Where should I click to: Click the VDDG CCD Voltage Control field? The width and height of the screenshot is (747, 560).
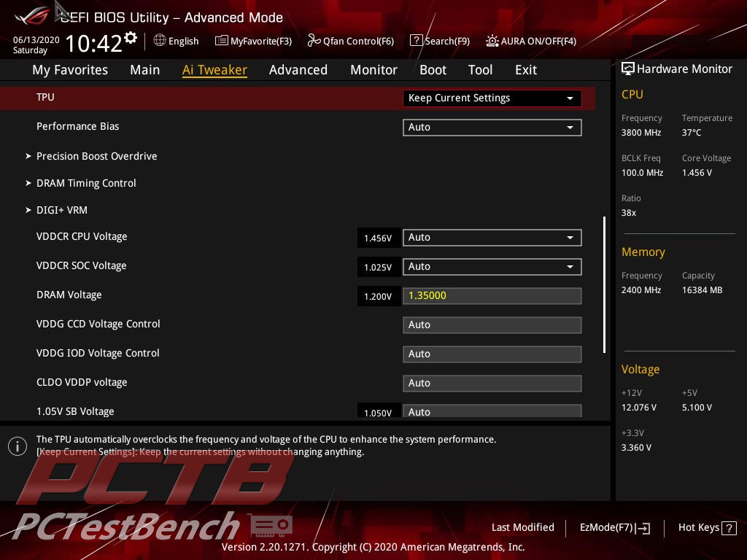pyautogui.click(x=492, y=324)
